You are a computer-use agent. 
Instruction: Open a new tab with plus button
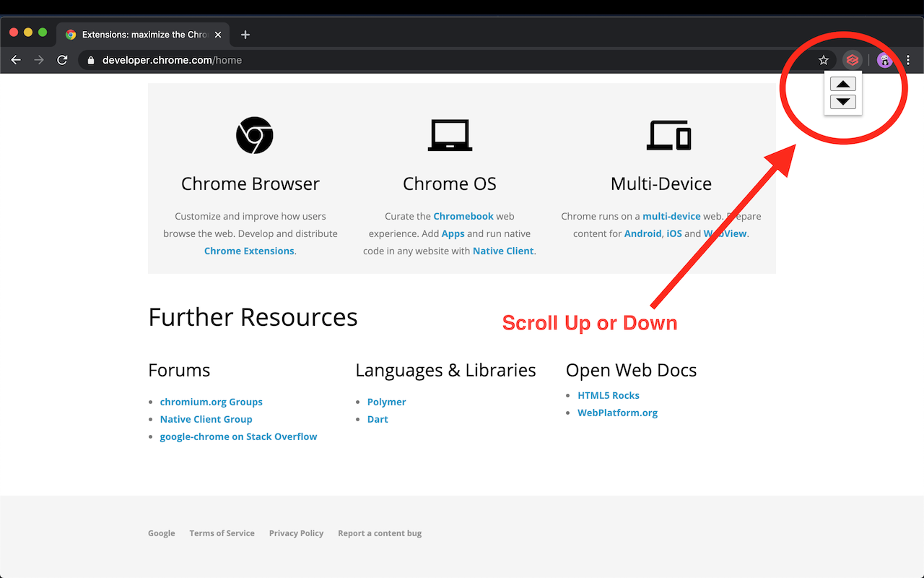pyautogui.click(x=245, y=35)
